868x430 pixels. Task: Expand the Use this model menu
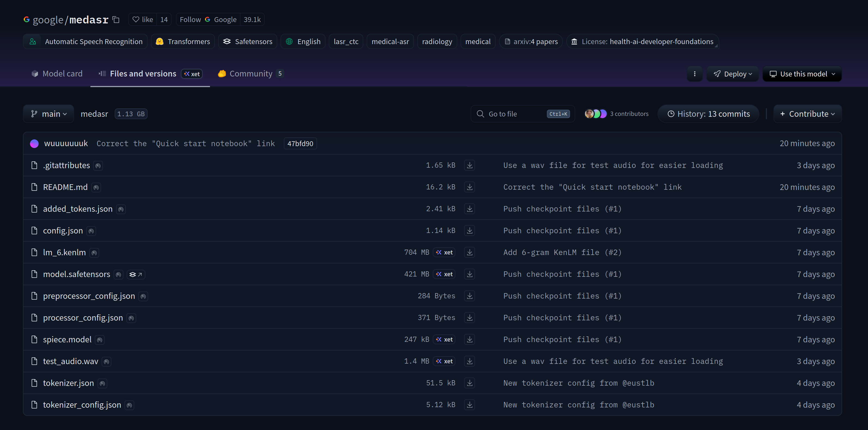[x=802, y=74]
